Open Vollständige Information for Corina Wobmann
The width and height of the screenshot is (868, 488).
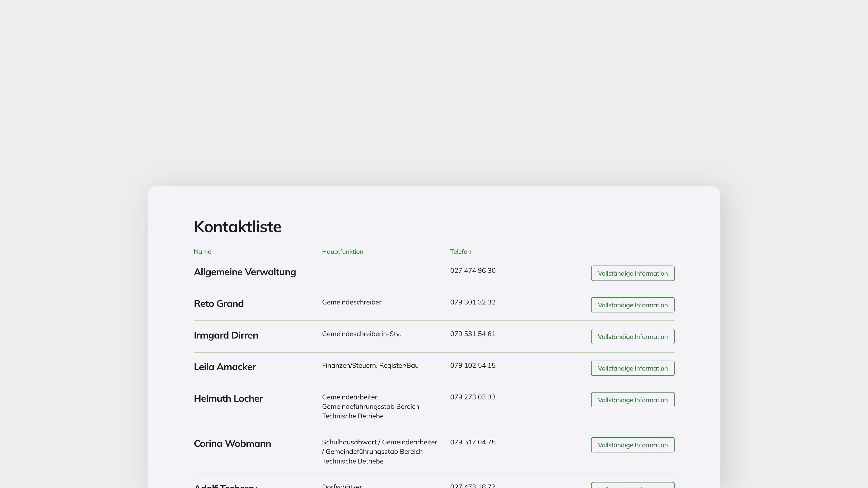(x=632, y=445)
